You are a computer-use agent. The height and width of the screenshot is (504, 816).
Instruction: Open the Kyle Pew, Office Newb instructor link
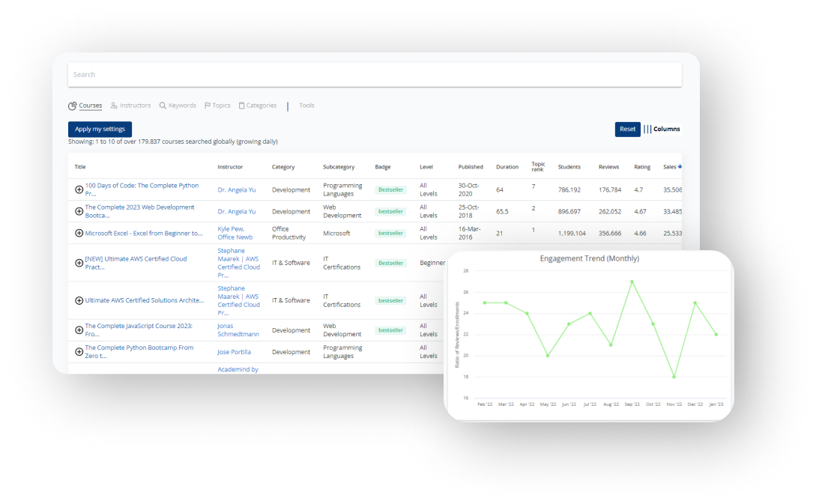tap(235, 233)
